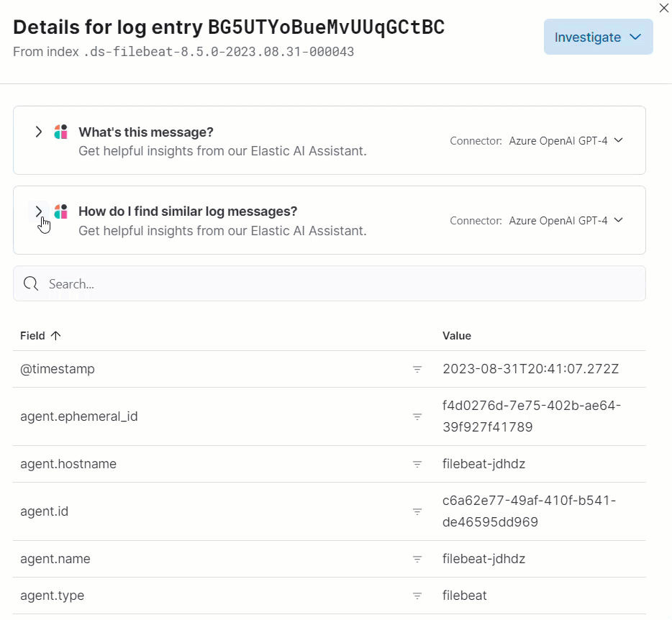Click the filter icon for agent.type
This screenshot has height=620, width=672.
(417, 596)
